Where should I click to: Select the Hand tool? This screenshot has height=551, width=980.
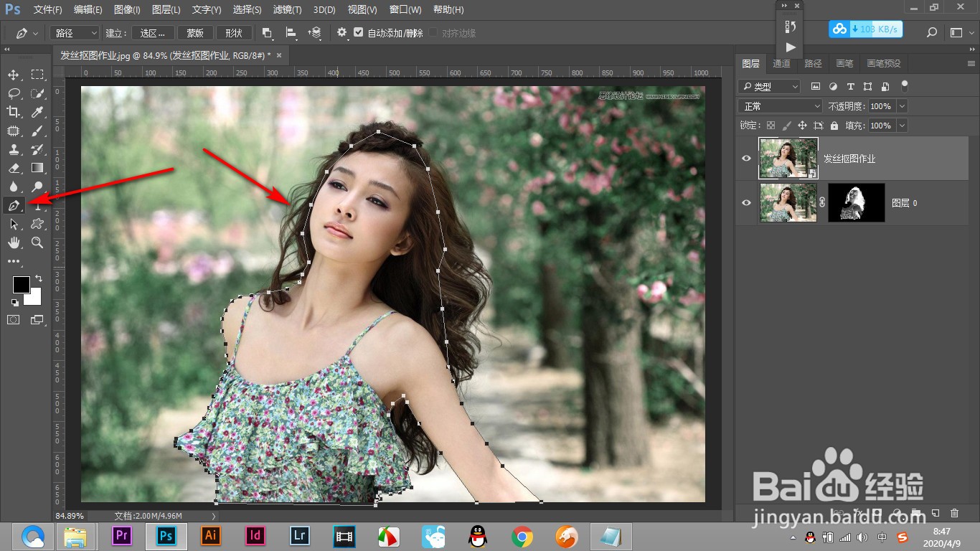14,242
